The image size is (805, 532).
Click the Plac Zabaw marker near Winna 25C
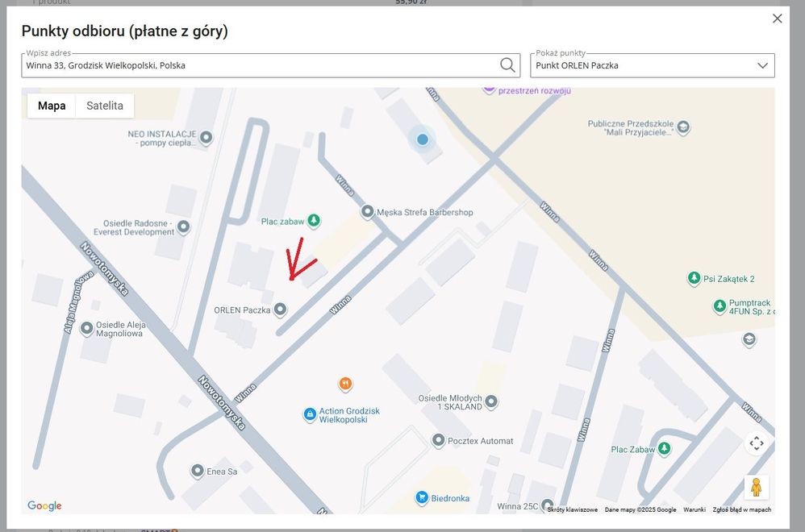click(665, 449)
